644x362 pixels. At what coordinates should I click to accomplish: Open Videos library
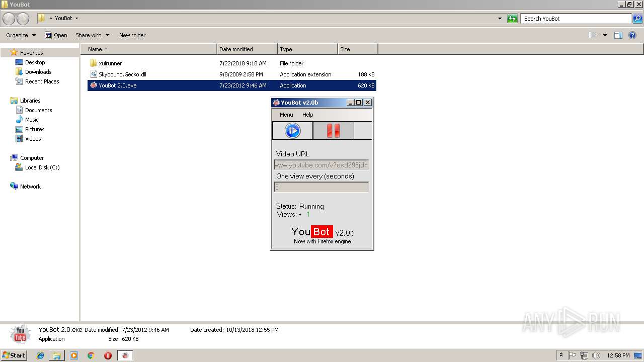point(33,139)
